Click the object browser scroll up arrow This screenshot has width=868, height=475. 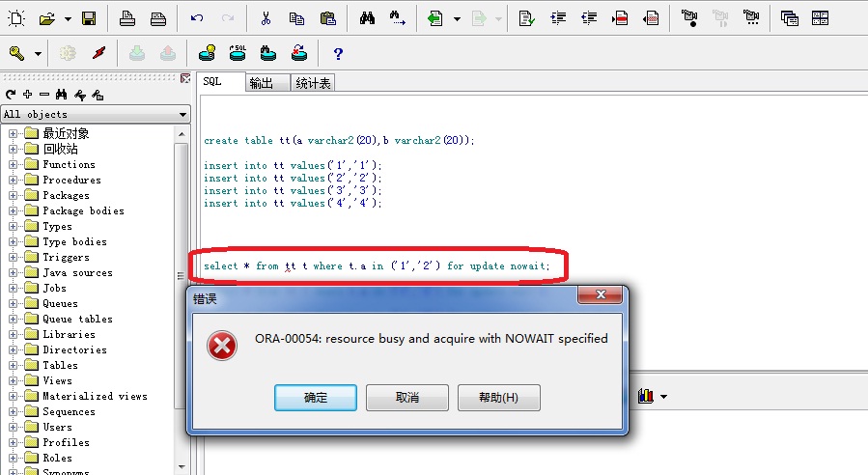tap(182, 134)
